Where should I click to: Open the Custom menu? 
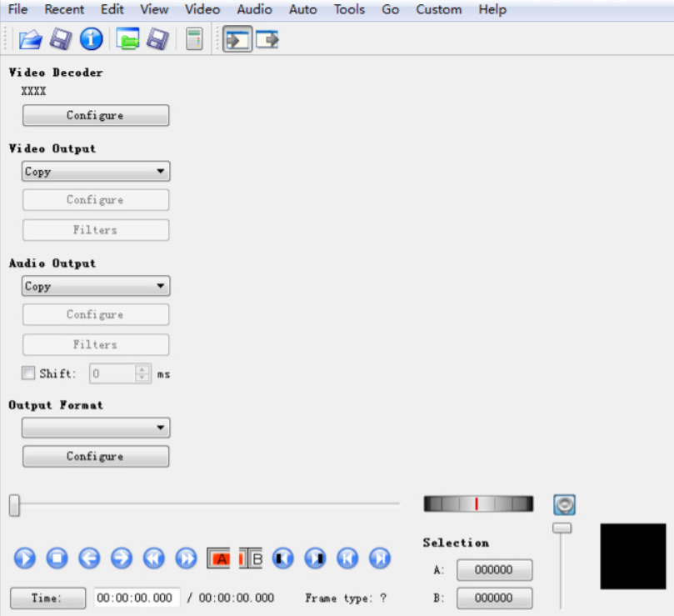point(439,9)
